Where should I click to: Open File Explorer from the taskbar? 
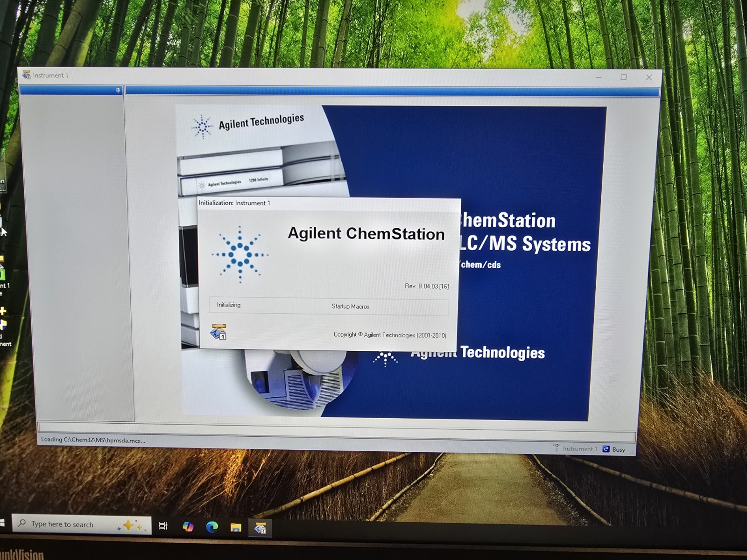pos(236,527)
